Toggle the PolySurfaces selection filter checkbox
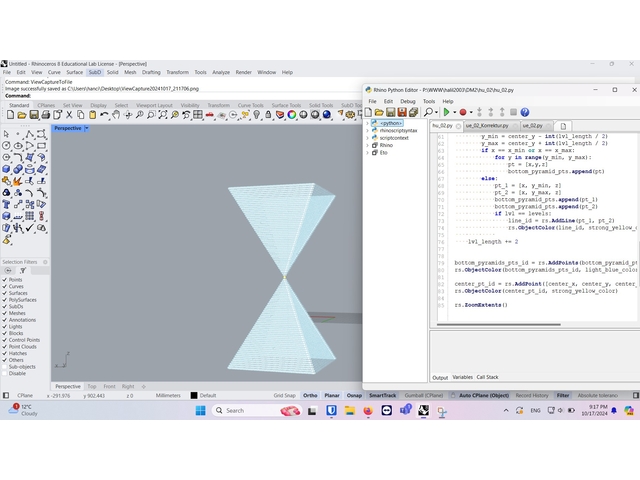The image size is (640, 480). click(5, 300)
